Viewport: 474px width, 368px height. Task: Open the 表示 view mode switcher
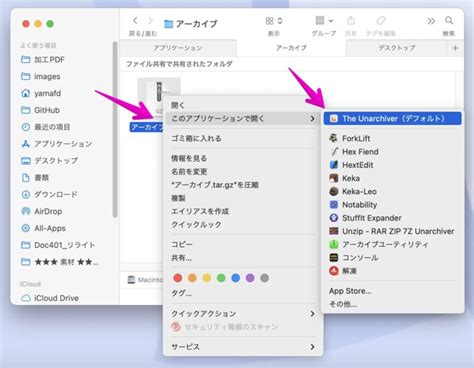(x=274, y=21)
